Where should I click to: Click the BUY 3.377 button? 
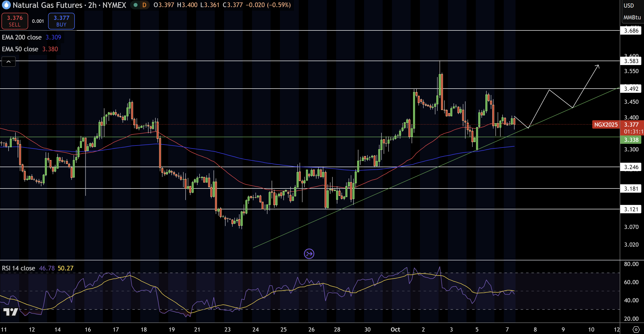61,21
